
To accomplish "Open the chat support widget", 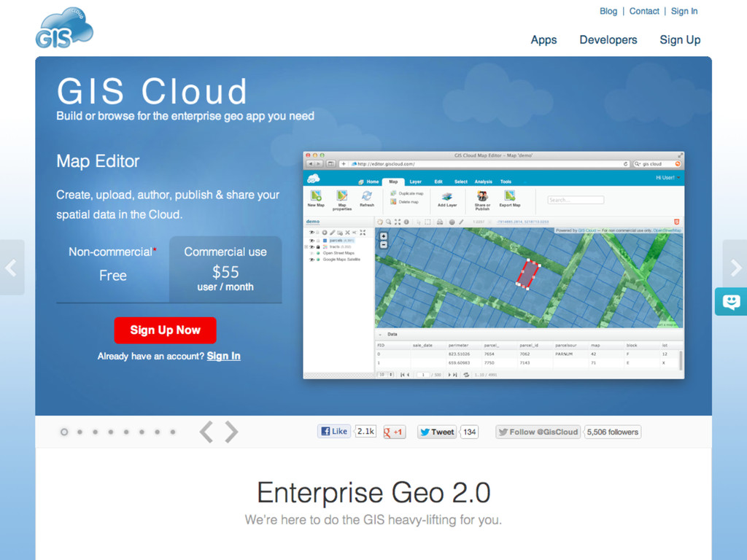I will (731, 301).
